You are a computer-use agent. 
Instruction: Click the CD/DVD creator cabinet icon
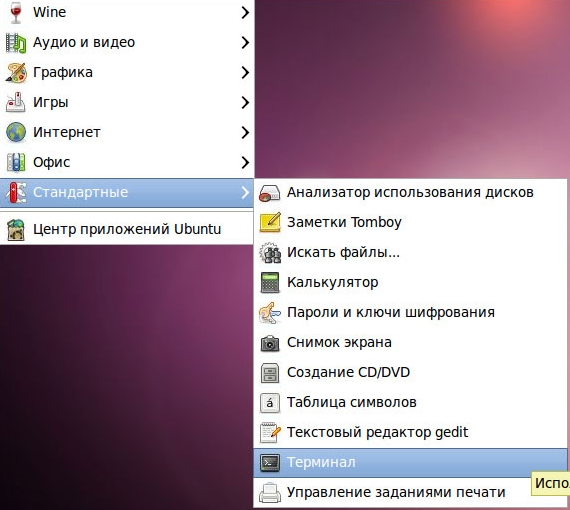pos(269,373)
